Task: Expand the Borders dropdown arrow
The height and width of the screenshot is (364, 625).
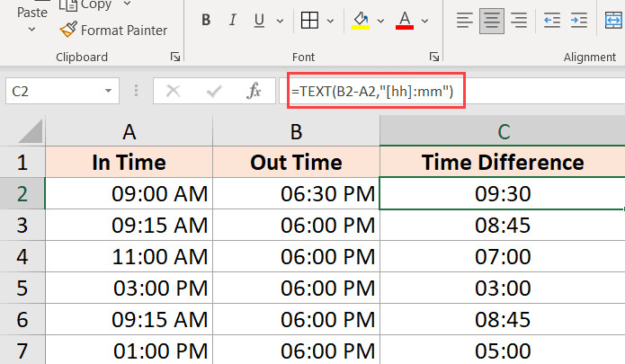Action: pyautogui.click(x=330, y=20)
